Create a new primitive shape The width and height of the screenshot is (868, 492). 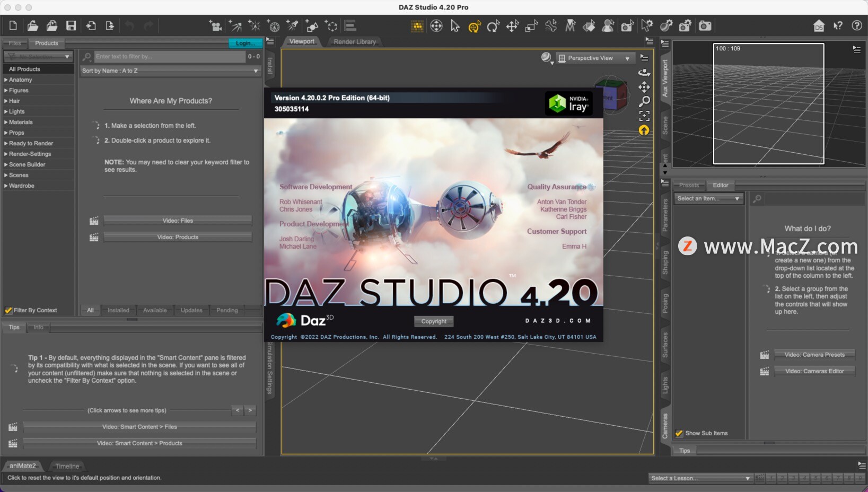[312, 25]
